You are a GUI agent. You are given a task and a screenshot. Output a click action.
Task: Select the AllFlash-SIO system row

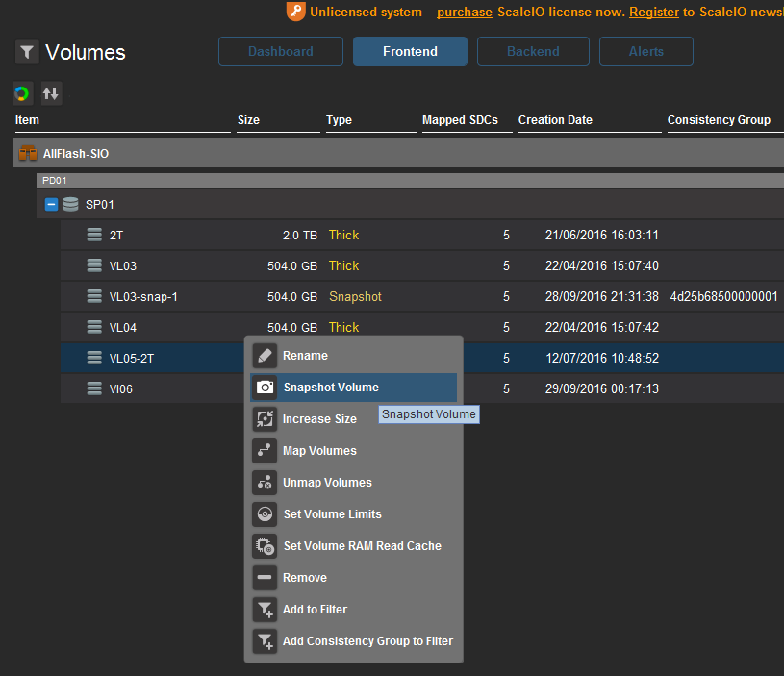click(398, 154)
